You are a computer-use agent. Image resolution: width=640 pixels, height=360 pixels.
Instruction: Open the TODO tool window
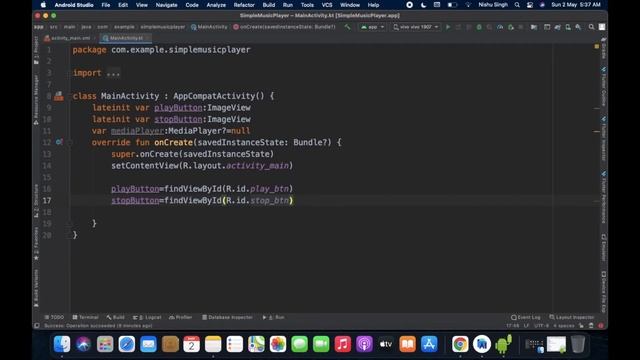click(x=54, y=317)
